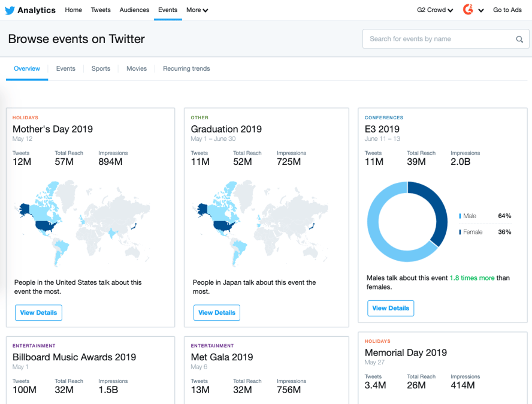532x404 pixels.
Task: Open the Tweets section
Action: pyautogui.click(x=101, y=10)
